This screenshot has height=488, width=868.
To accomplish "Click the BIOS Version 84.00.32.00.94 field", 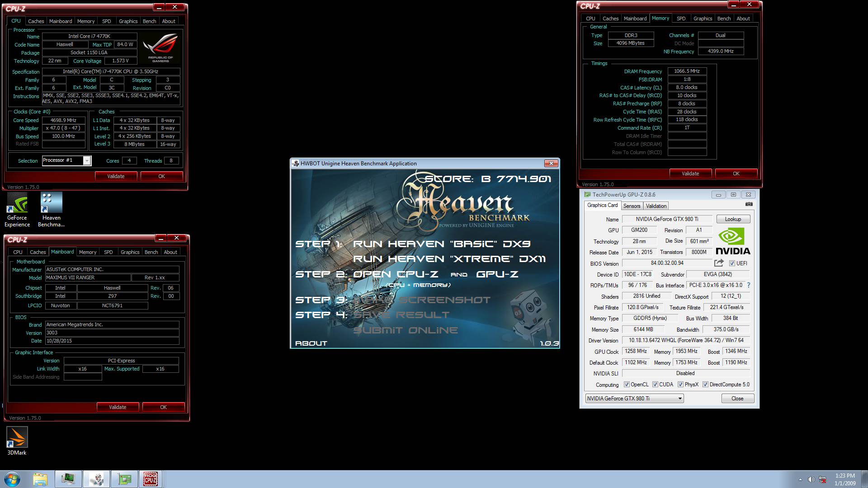I will coord(667,263).
